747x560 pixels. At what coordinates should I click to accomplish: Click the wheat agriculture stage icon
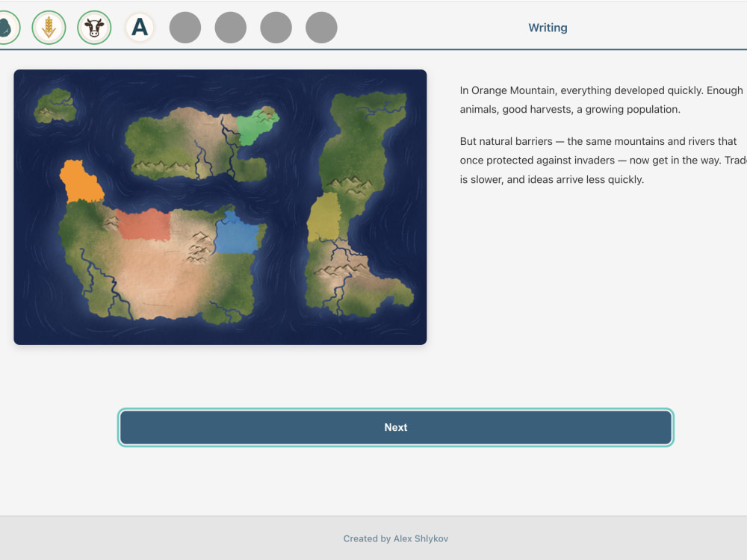click(x=49, y=28)
